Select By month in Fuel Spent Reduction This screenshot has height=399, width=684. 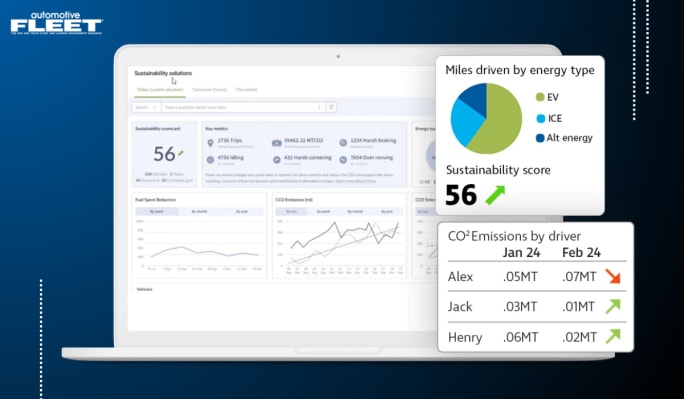(199, 211)
